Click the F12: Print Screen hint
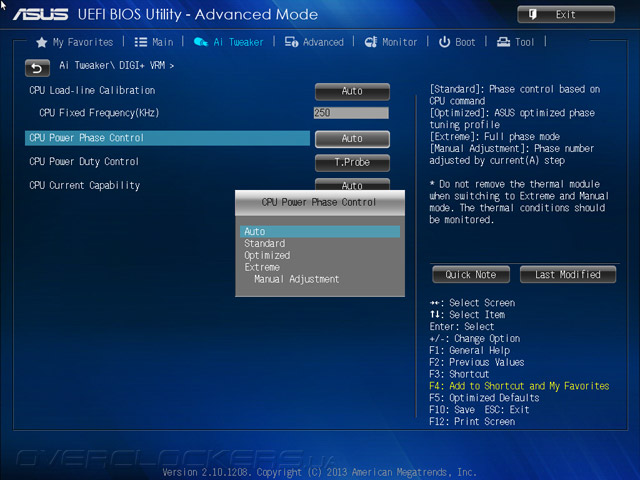 coord(472,422)
